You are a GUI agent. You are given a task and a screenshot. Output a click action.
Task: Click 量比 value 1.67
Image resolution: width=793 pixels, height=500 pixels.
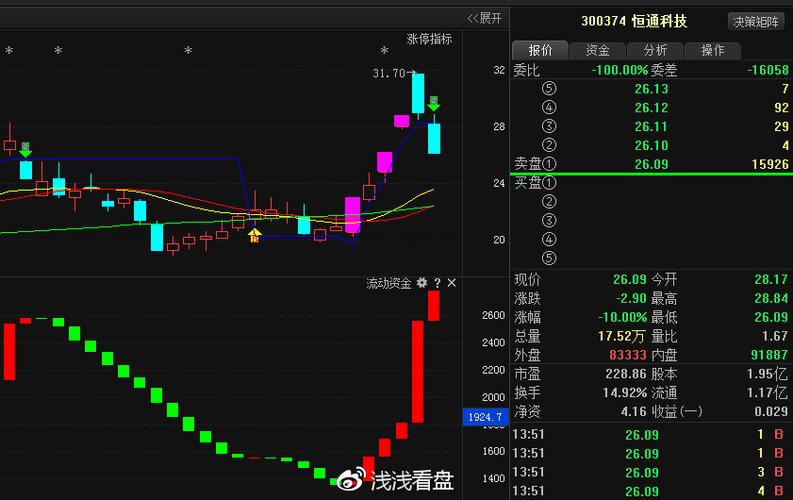(x=775, y=336)
